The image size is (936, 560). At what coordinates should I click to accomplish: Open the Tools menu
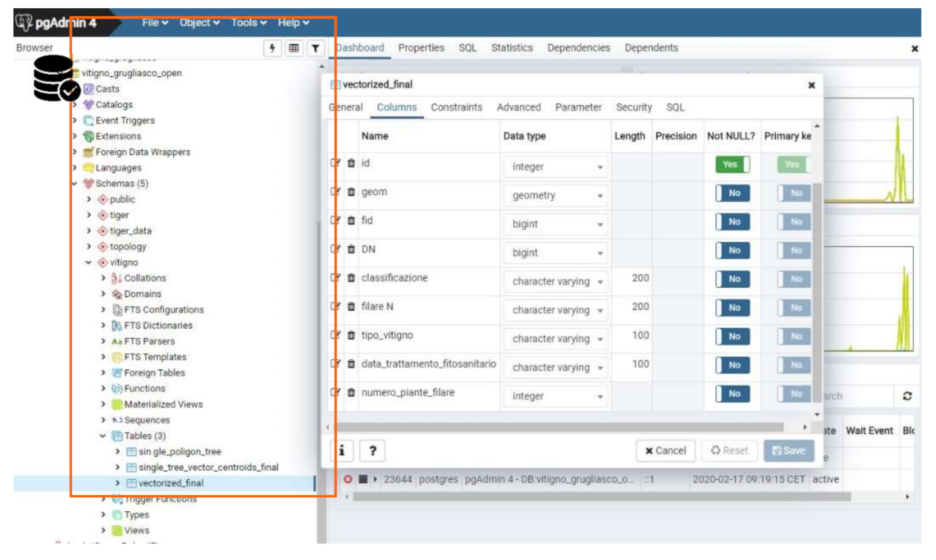click(x=248, y=23)
